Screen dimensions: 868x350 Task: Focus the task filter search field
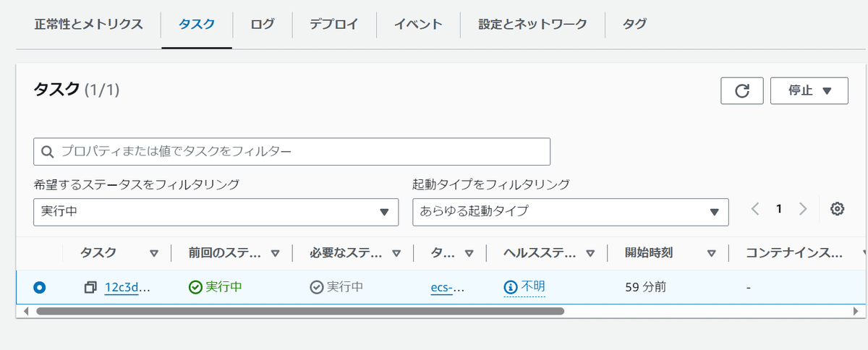pyautogui.click(x=292, y=151)
